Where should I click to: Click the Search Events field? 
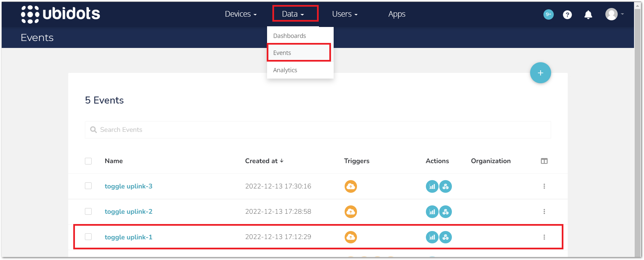[318, 130]
